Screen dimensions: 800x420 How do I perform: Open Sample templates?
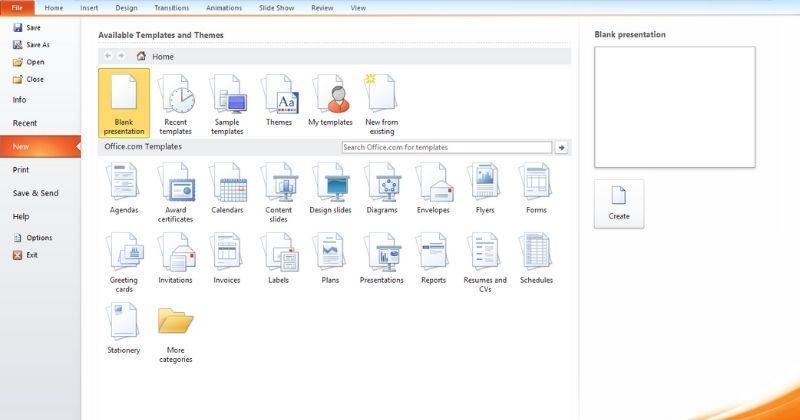228,103
